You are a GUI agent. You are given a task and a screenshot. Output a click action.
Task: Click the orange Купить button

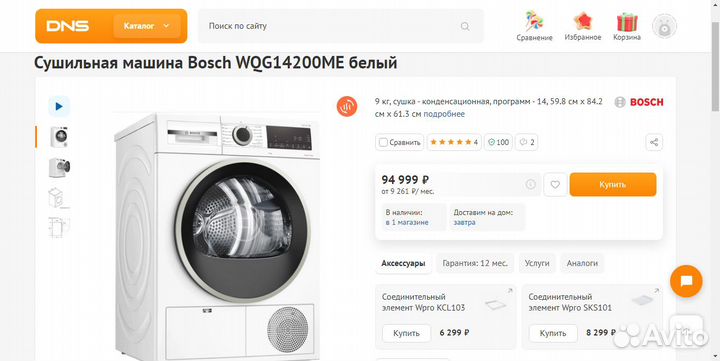pos(613,185)
